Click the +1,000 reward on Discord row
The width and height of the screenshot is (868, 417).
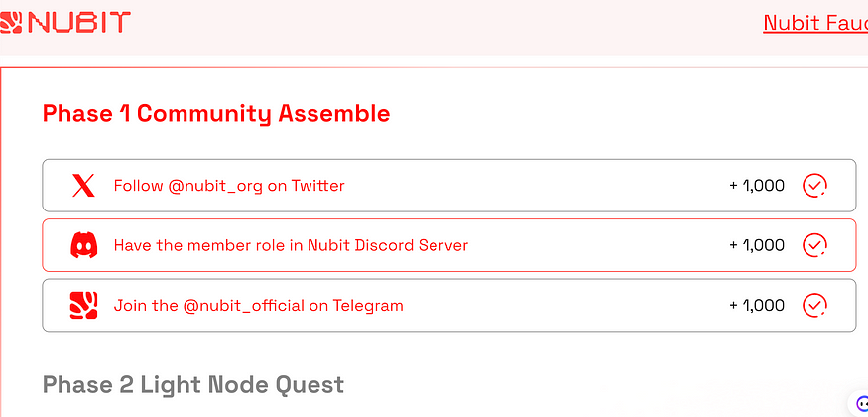[x=757, y=245]
